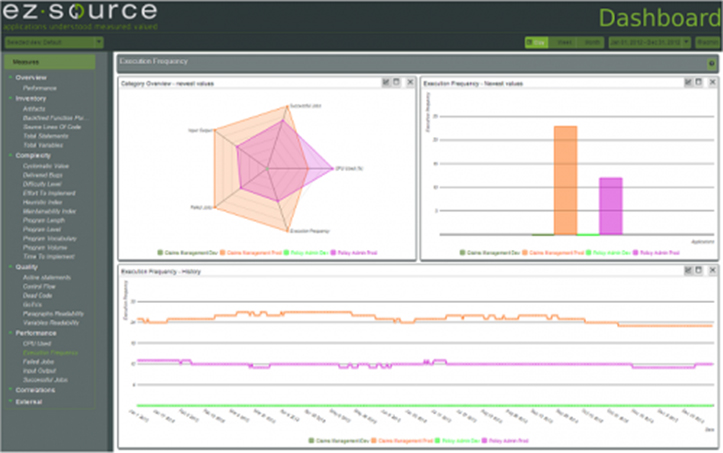Open the Artifacts measure
Viewport: 723px width, 453px height.
click(x=34, y=109)
